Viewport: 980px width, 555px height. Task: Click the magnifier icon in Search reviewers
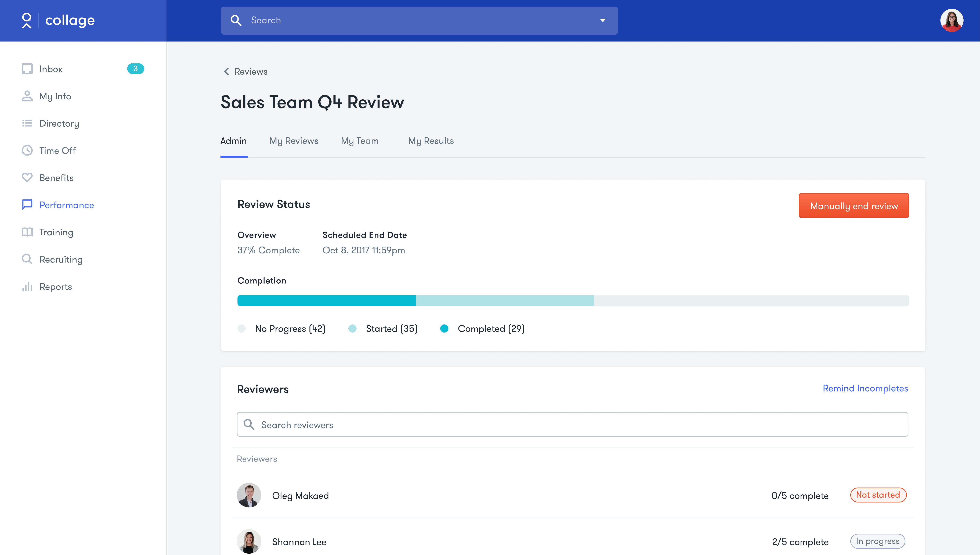point(249,424)
